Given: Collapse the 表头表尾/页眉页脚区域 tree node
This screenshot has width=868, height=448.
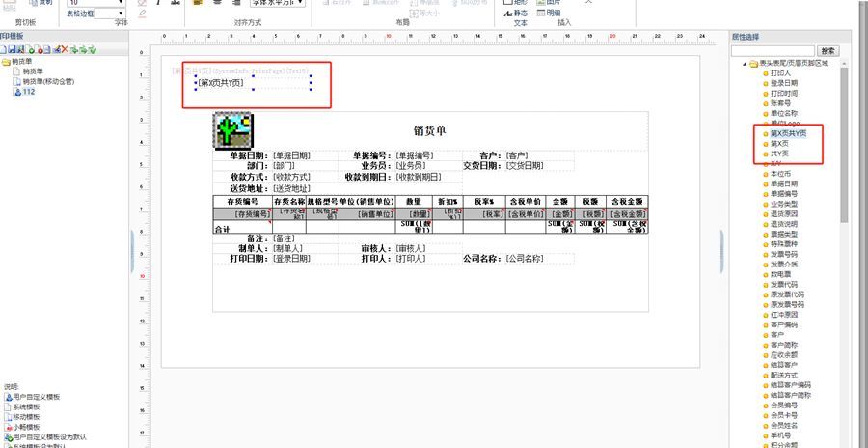Looking at the screenshot, I should pyautogui.click(x=745, y=63).
